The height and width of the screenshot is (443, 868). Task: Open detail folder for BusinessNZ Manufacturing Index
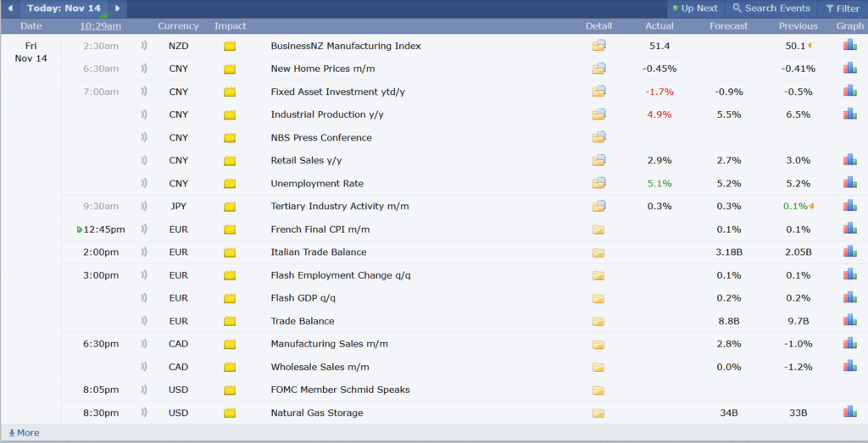pyautogui.click(x=599, y=46)
